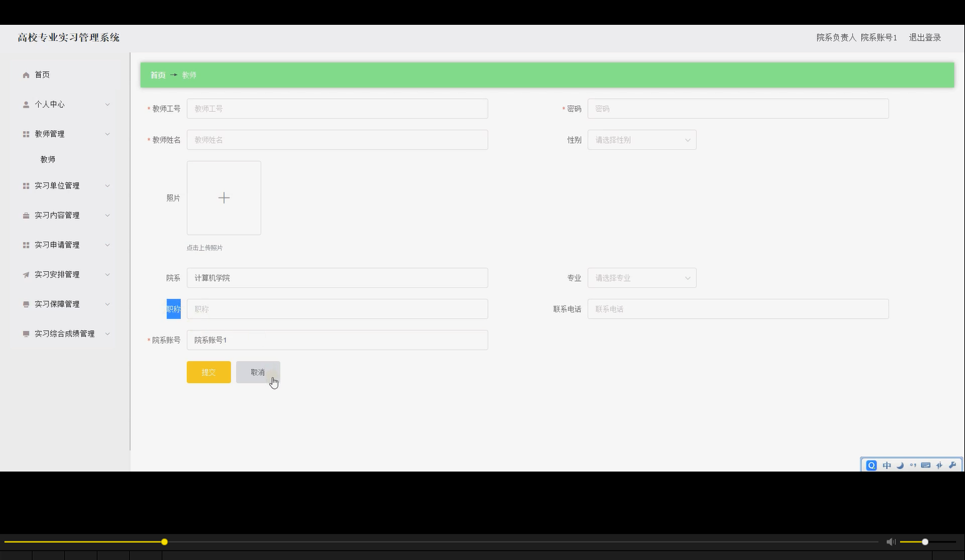Viewport: 965px width, 560px height.
Task: Click the video progress slider handle
Action: [164, 542]
